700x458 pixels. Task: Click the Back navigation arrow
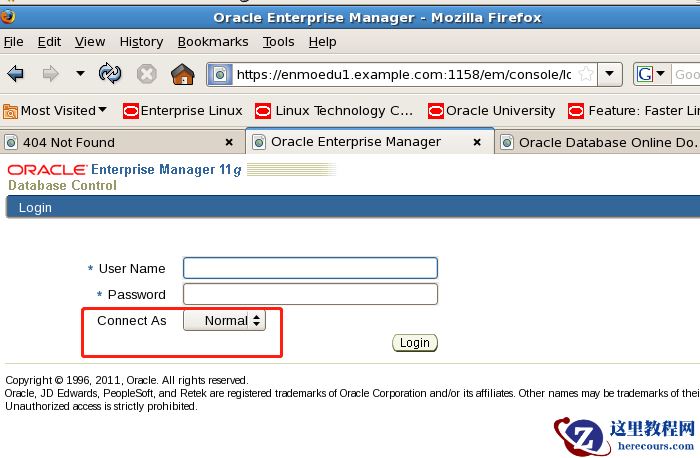tap(16, 74)
